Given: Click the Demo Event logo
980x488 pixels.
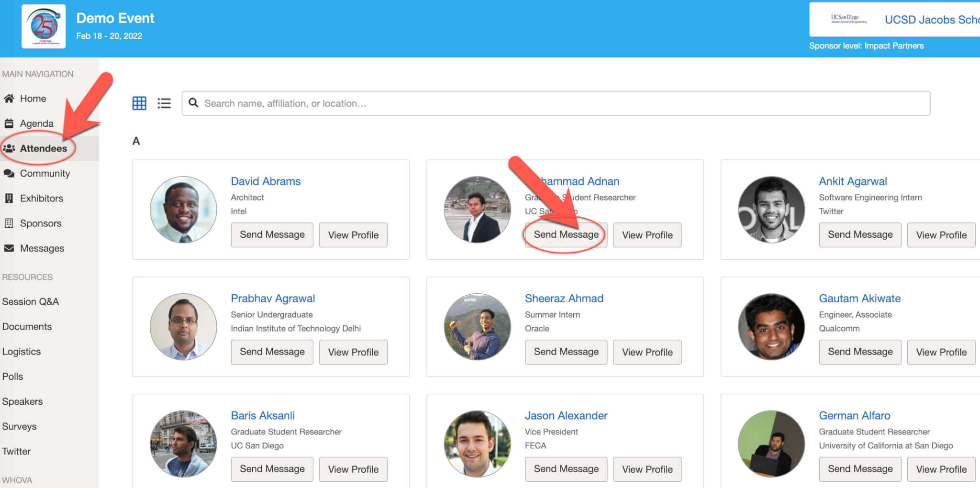Looking at the screenshot, I should coord(44,27).
